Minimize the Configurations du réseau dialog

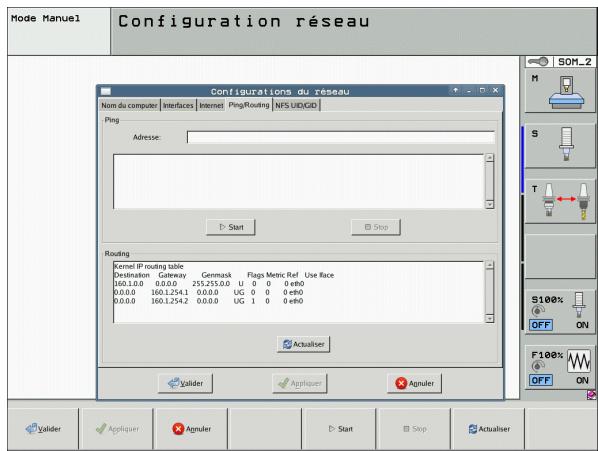point(469,90)
